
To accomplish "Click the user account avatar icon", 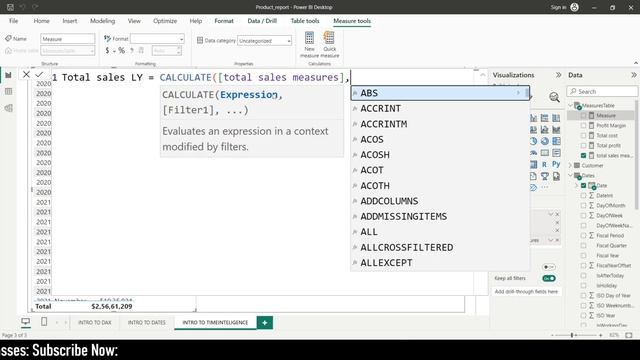I will coord(574,7).
